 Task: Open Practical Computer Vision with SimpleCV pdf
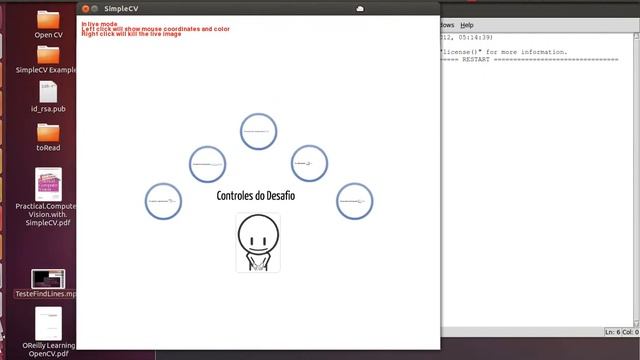click(48, 184)
